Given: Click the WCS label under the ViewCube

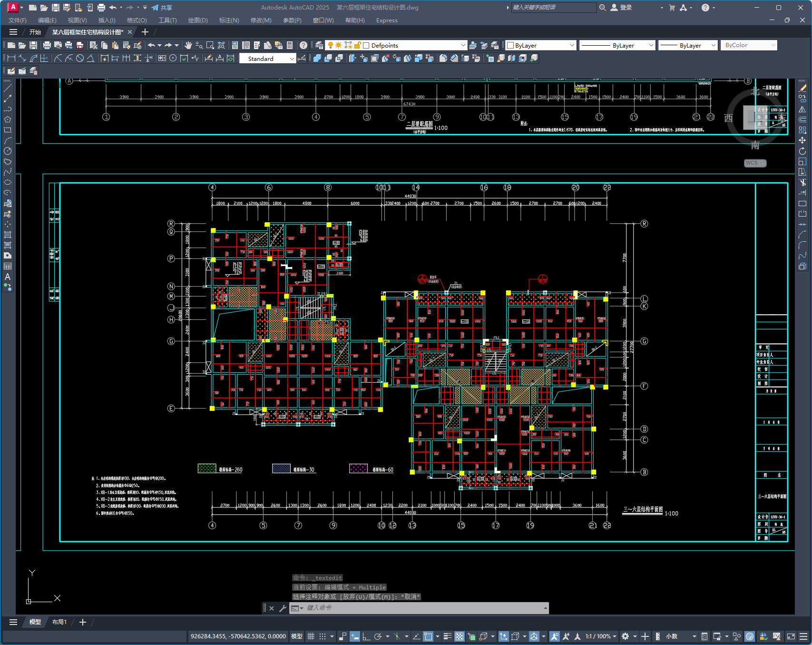Looking at the screenshot, I should (x=755, y=163).
